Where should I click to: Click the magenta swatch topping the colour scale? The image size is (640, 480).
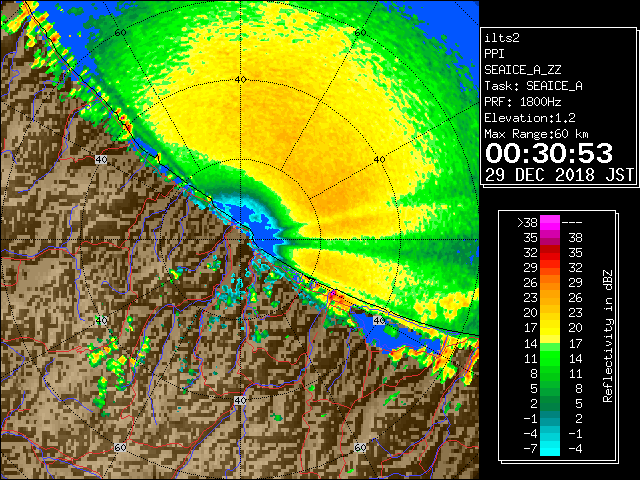tap(550, 223)
